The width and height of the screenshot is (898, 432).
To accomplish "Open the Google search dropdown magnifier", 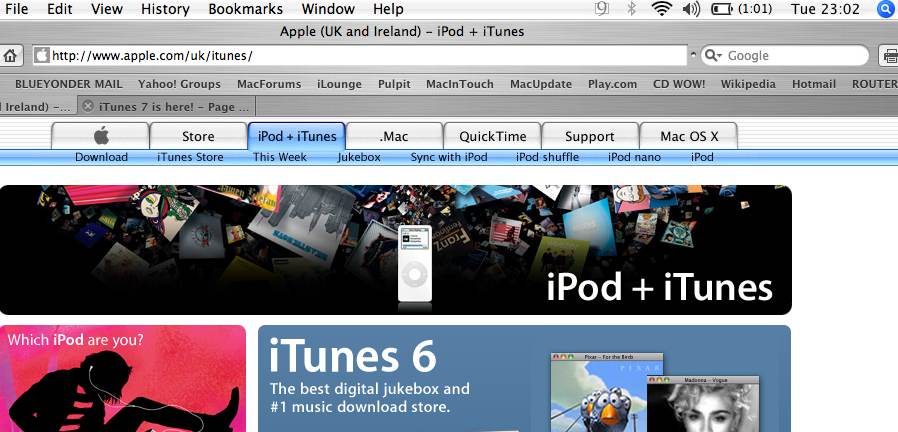I will click(x=713, y=56).
